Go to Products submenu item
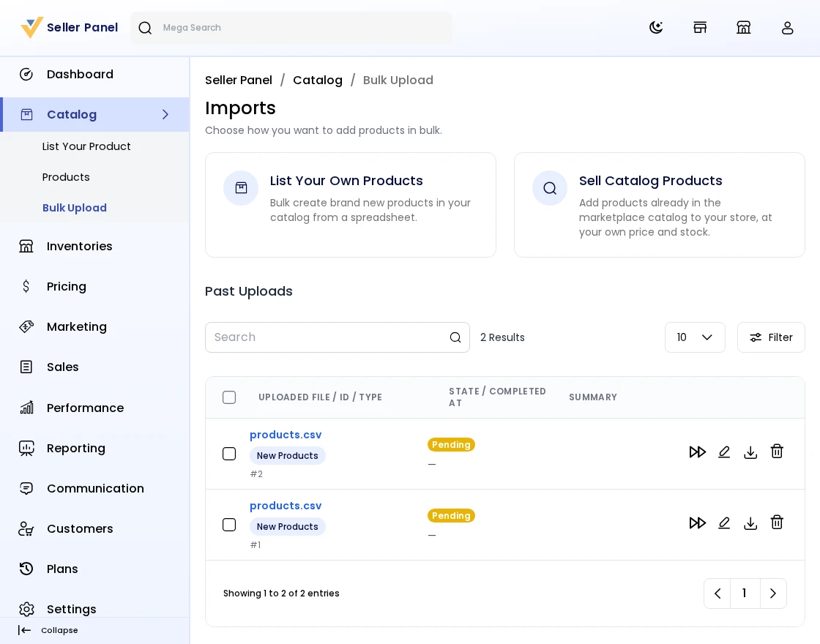This screenshot has height=644, width=820. (x=66, y=177)
